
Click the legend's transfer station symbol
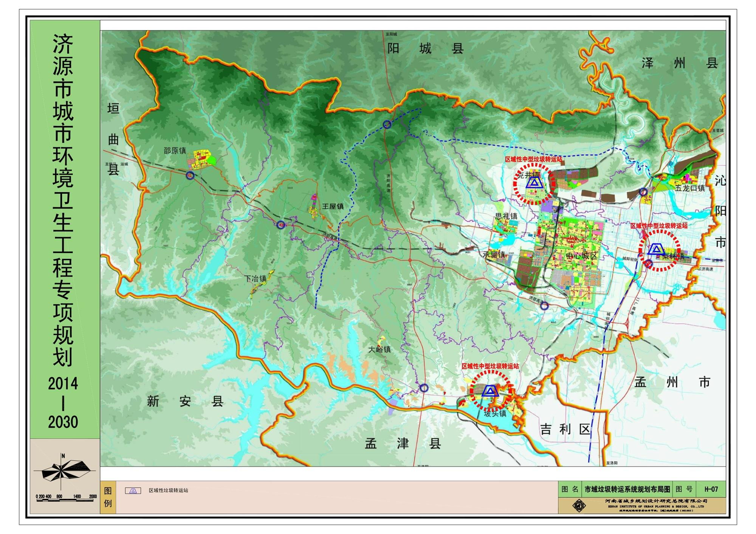point(133,491)
